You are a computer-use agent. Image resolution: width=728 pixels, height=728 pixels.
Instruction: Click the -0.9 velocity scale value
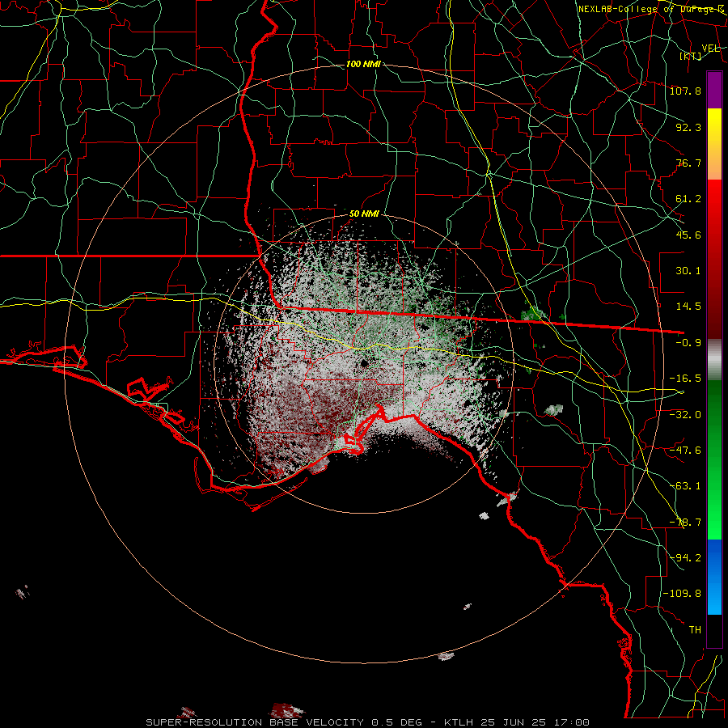click(x=688, y=343)
